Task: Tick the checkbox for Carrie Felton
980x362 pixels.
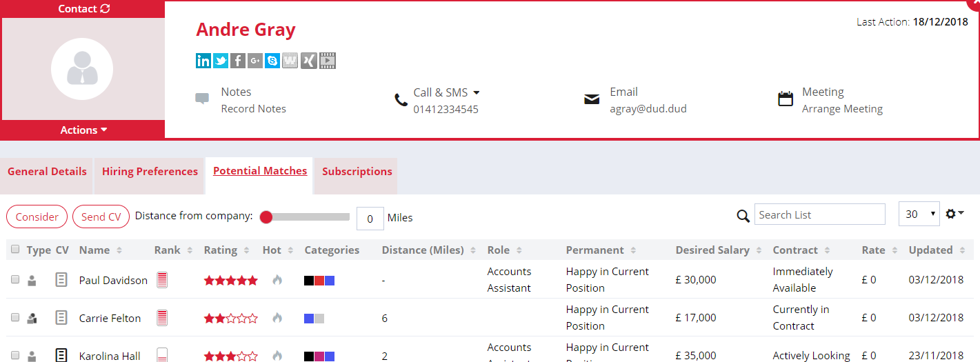Action: coord(15,317)
